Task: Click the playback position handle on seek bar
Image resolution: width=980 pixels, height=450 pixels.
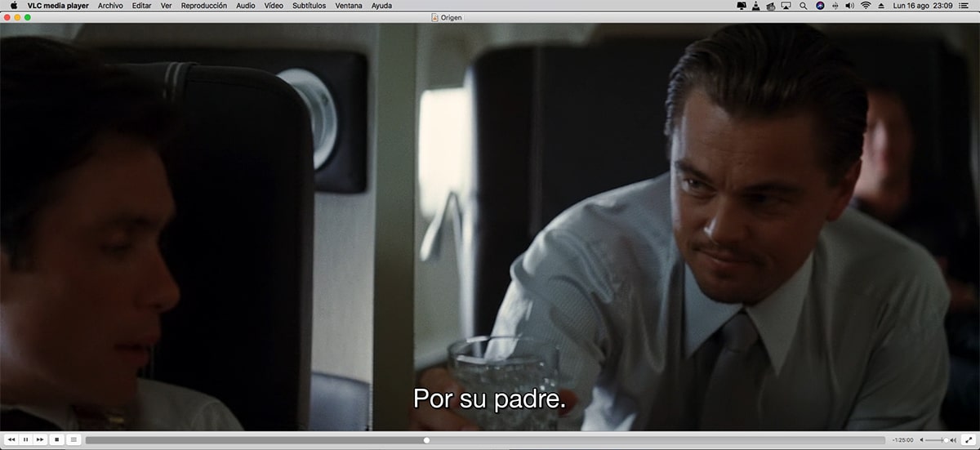Action: coord(426,440)
